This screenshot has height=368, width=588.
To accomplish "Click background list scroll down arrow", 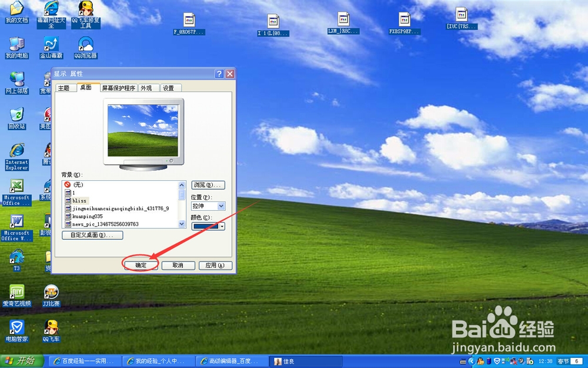I will 182,224.
